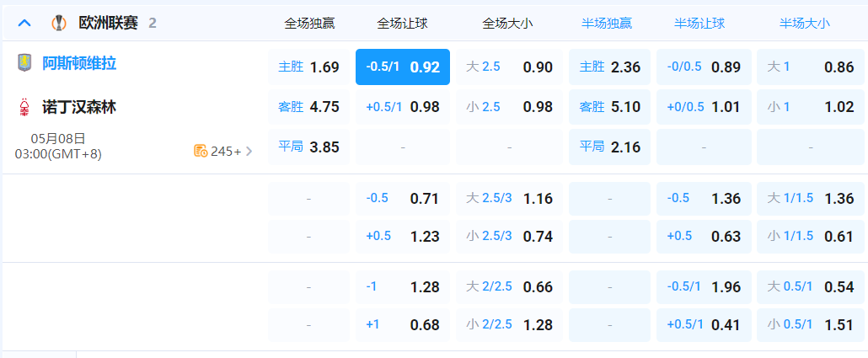This screenshot has width=868, height=358.
Task: Pick full-time 平局 odds 3.85
Action: tap(309, 147)
